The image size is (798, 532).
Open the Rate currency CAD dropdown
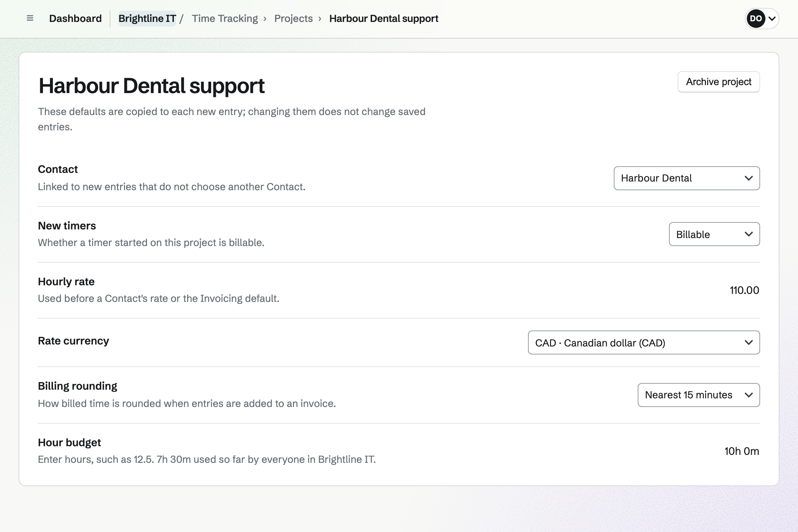pos(644,343)
